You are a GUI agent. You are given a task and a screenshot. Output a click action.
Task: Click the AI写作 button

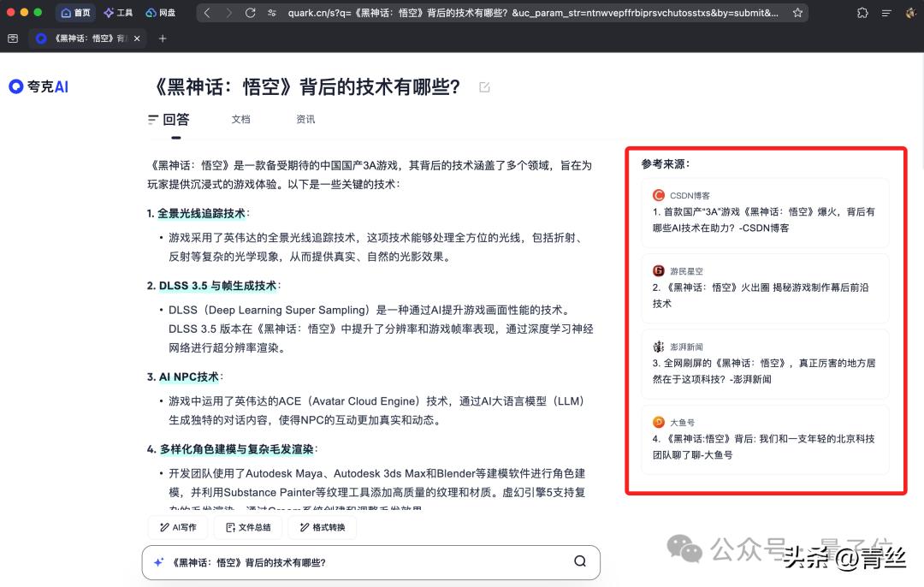177,528
